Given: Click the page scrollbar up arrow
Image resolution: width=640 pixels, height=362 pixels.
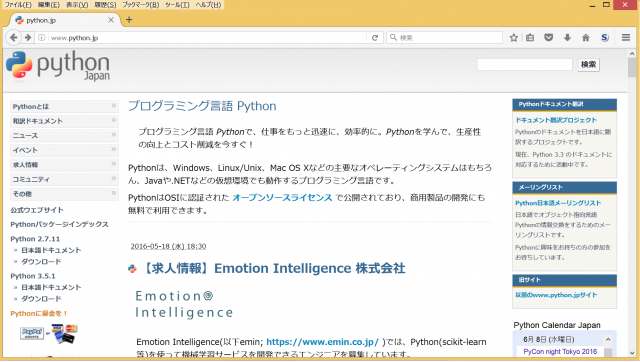Looking at the screenshot, I should pos(632,53).
